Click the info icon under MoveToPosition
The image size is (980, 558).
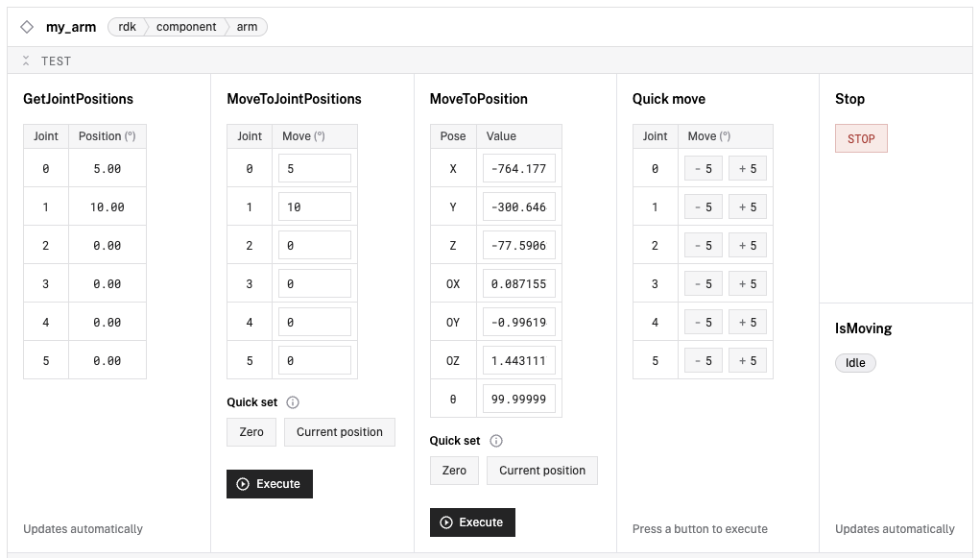tap(496, 441)
